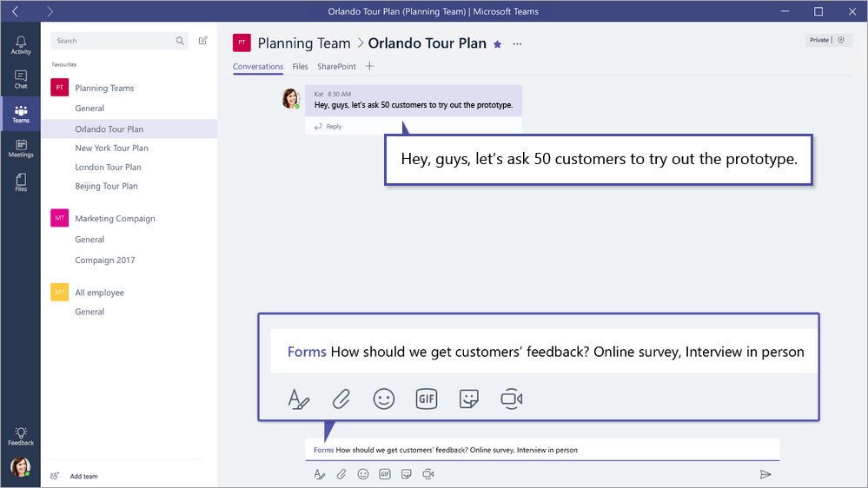This screenshot has width=868, height=488.
Task: Switch to the Files tab
Action: pos(300,66)
